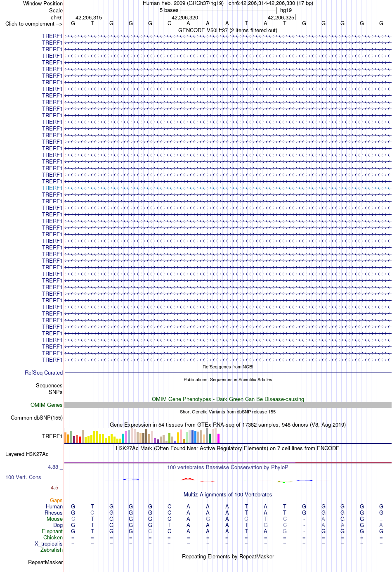Click the dark green bar in GTEx chart

click(210, 438)
